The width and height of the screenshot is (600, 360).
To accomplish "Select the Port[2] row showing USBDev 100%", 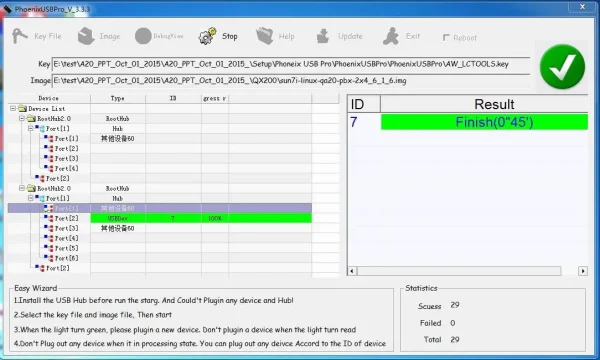I will (160, 218).
